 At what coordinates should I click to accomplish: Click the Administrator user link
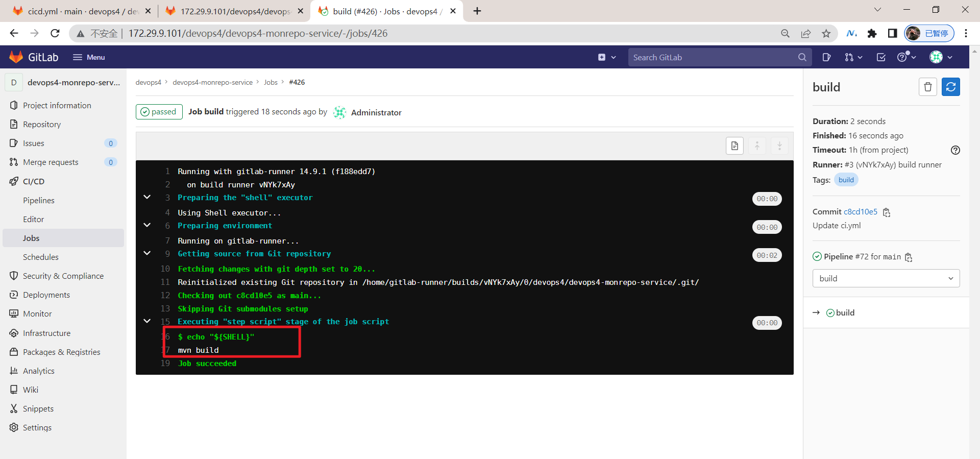[x=376, y=112]
